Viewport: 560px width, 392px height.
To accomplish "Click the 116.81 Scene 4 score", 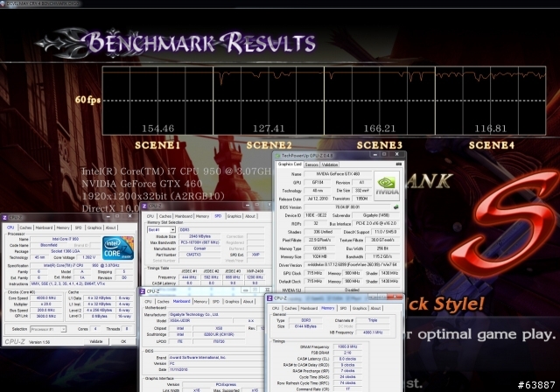I will click(490, 129).
